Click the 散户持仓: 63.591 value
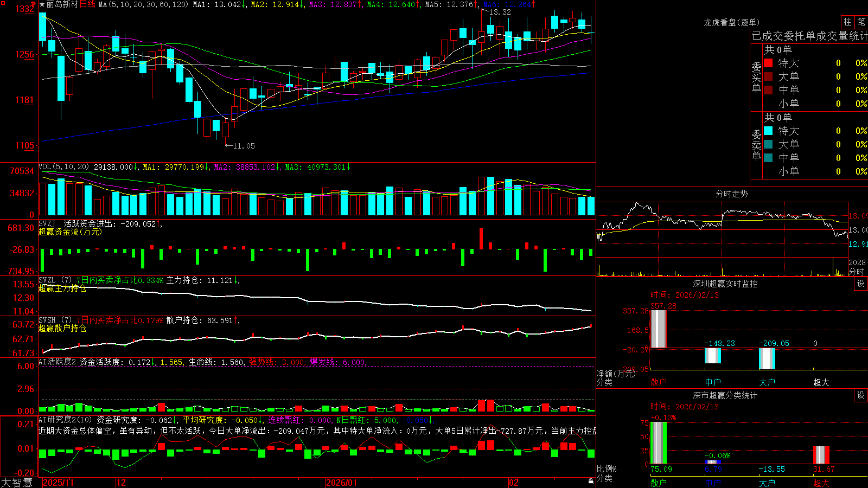Image resolution: width=868 pixels, height=488 pixels. click(x=201, y=320)
